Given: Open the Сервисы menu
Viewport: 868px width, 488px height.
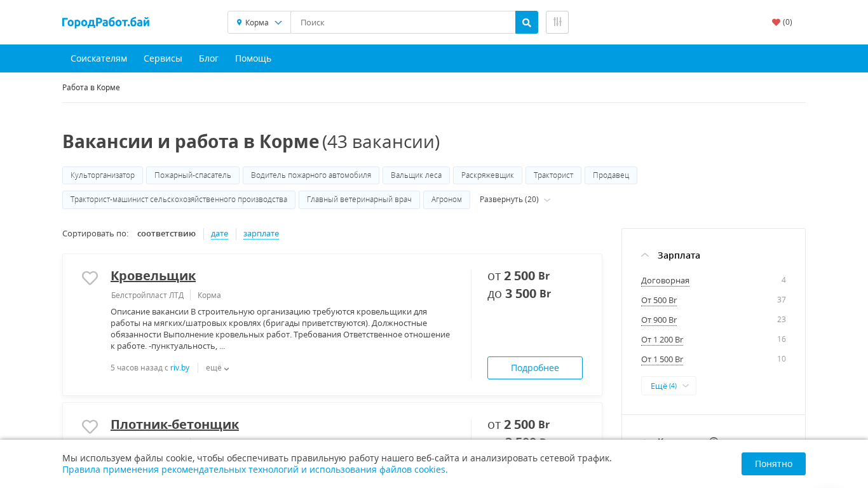Looking at the screenshot, I should pos(163,58).
